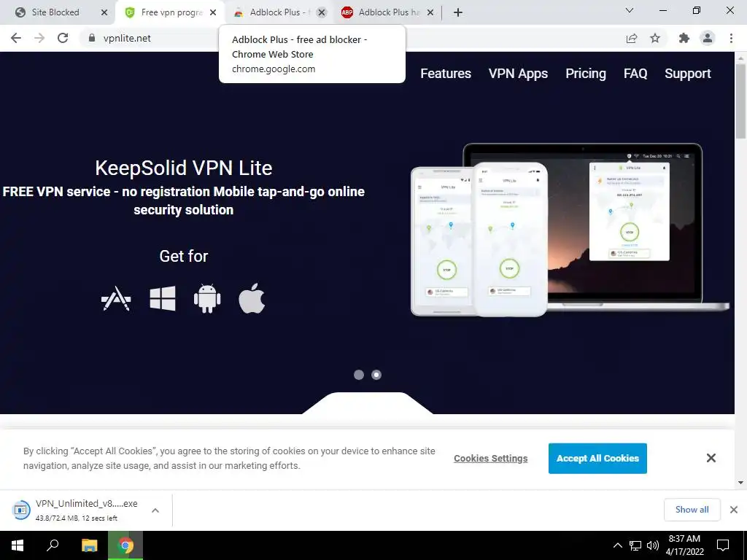Close the Adblock Plus ABP tab
747x560 pixels.
point(430,12)
